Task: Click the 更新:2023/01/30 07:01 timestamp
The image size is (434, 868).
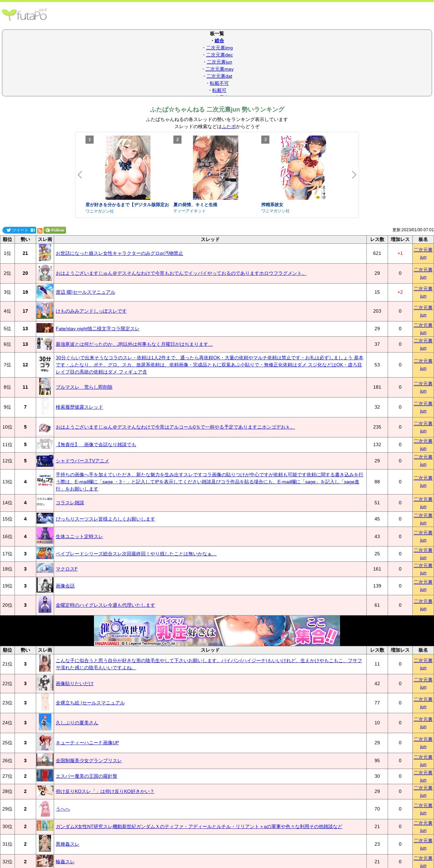Action: point(413,230)
